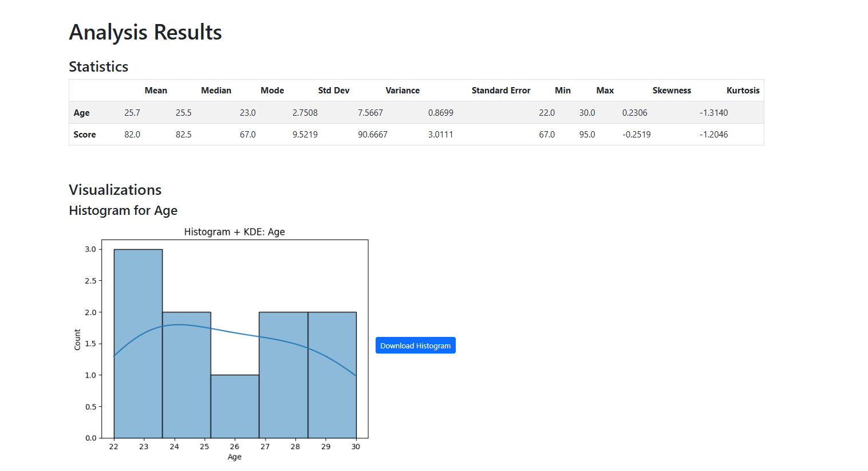Image resolution: width=868 pixels, height=471 pixels.
Task: Click the Variance column header
Action: (403, 90)
